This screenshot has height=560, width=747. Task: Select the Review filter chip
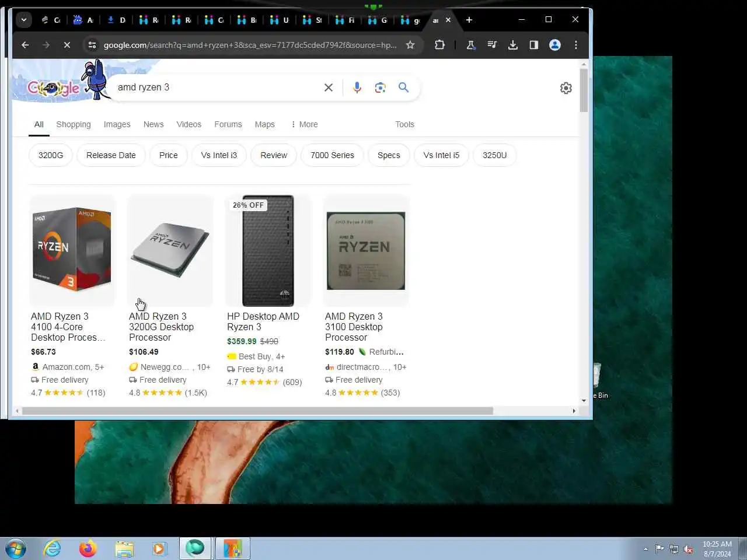pyautogui.click(x=274, y=155)
